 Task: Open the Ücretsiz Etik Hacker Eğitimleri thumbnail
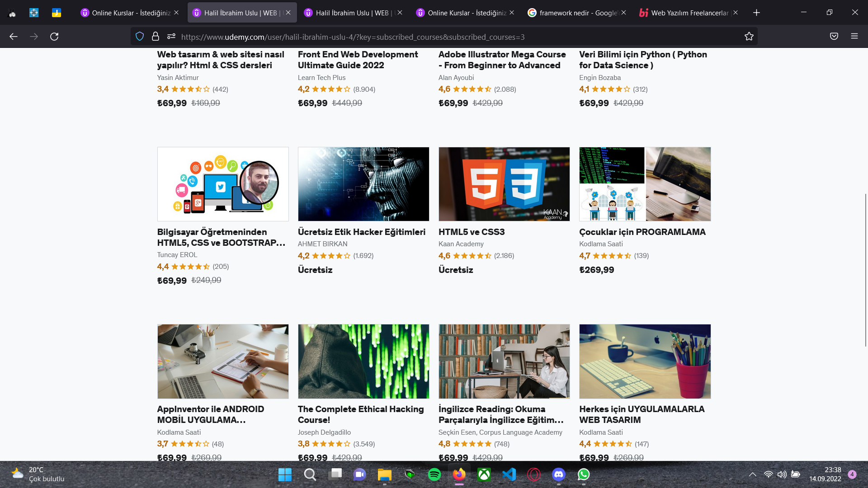tap(363, 184)
